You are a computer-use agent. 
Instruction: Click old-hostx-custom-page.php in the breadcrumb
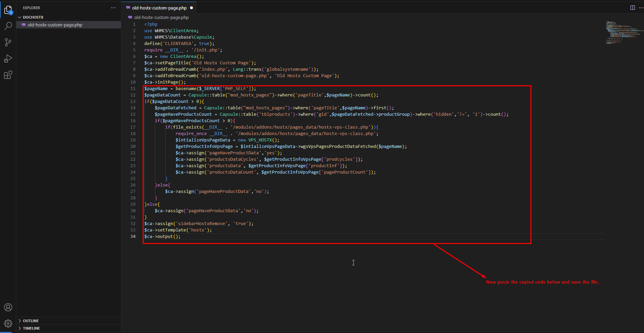161,18
